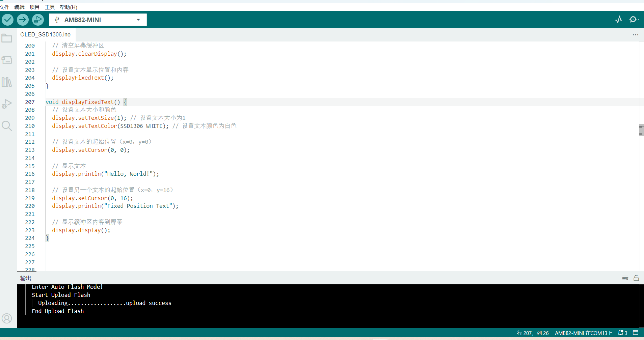
Task: Click the Upload arrow button
Action: 23,20
